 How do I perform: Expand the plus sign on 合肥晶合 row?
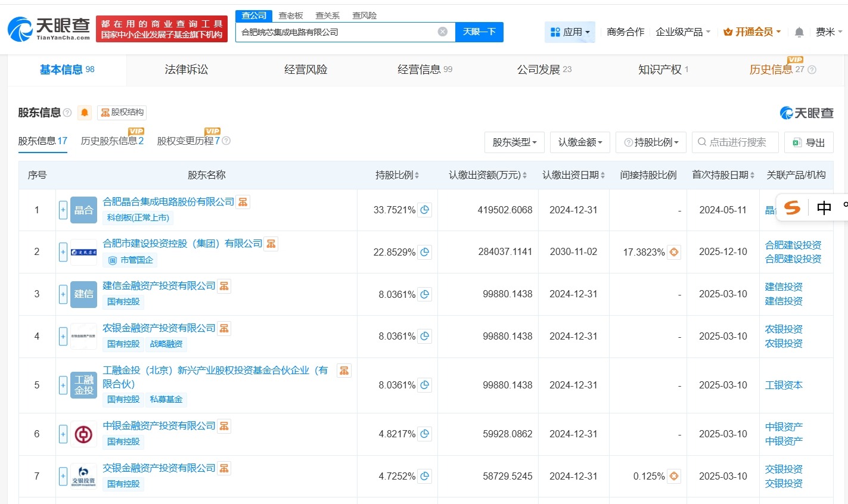(x=63, y=210)
